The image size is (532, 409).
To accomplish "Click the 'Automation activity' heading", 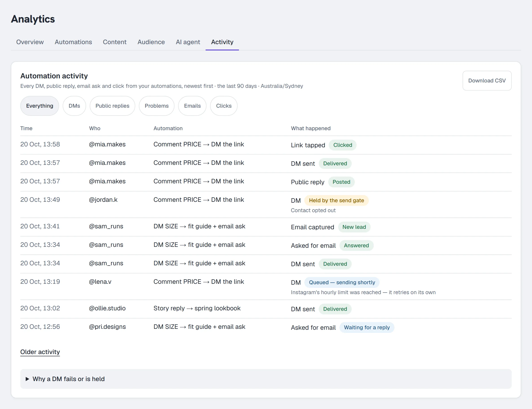I will click(54, 76).
